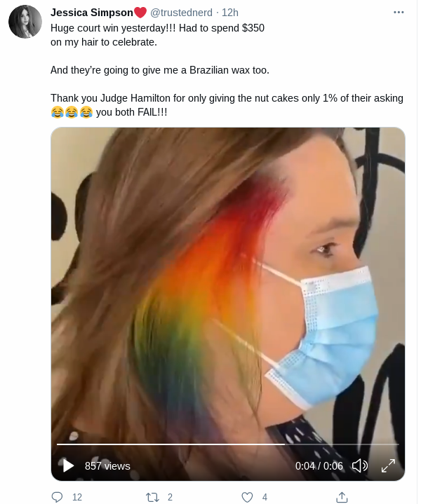This screenshot has width=421, height=504.
Task: Click the 0:04 / 0:06 time display
Action: click(319, 465)
